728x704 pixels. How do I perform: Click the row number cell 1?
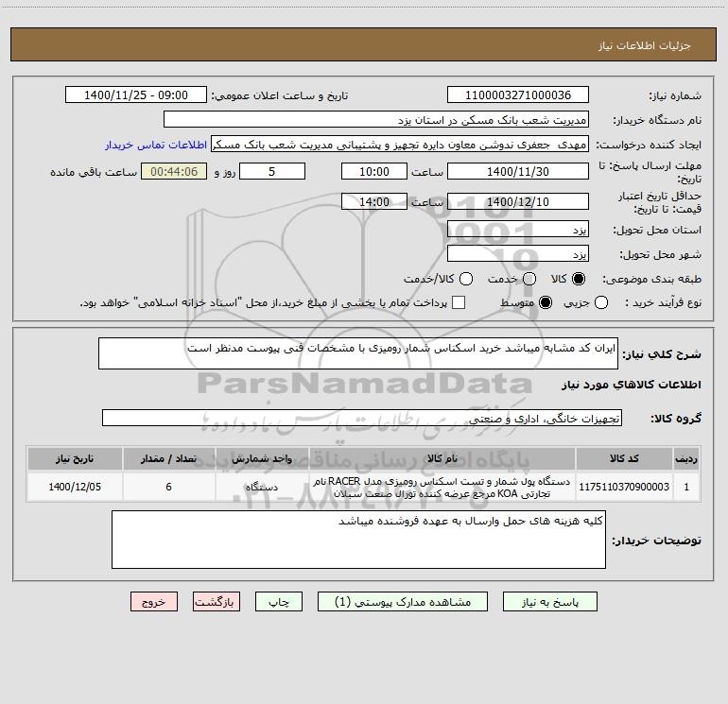point(686,487)
